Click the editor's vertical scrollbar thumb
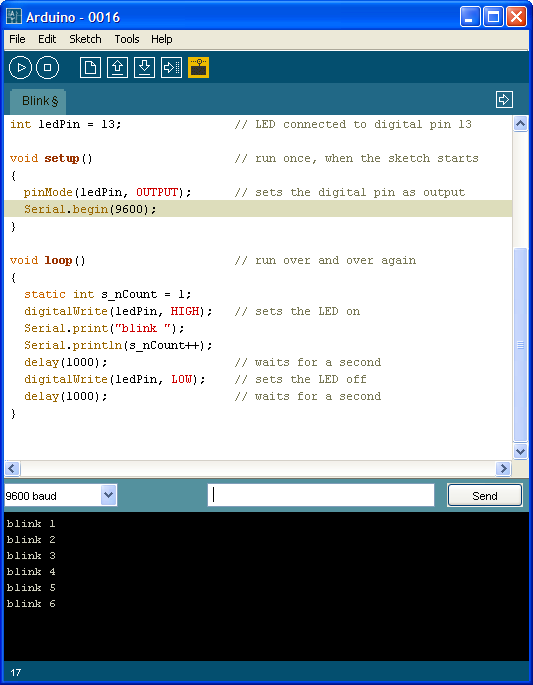The width and height of the screenshot is (533, 685). 520,345
